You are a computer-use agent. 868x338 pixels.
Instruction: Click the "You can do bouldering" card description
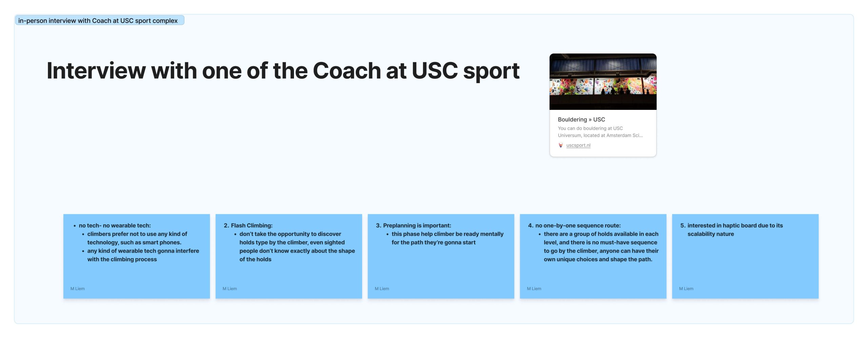[600, 132]
